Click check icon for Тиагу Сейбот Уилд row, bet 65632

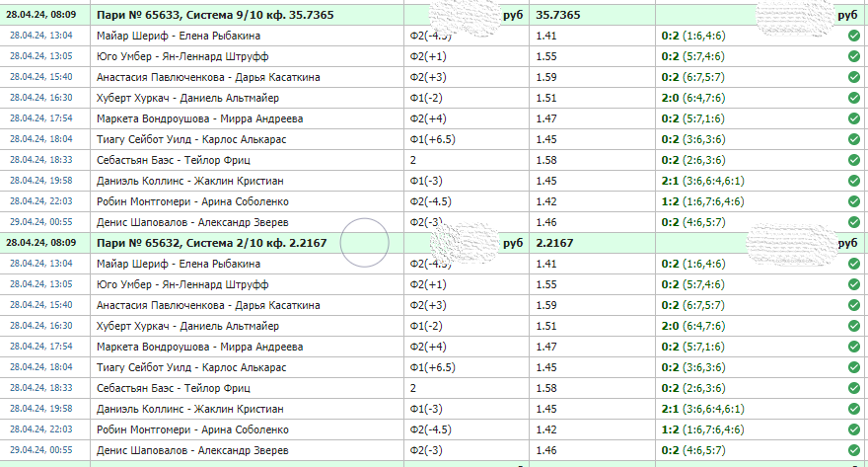[853, 367]
